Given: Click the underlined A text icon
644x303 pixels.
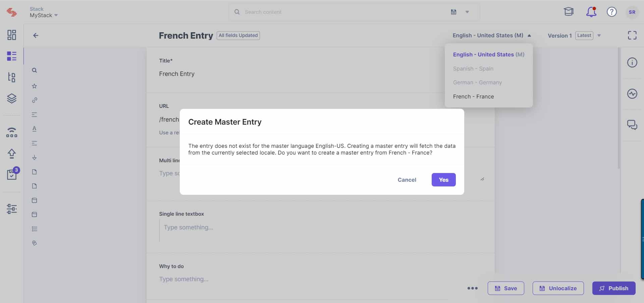Looking at the screenshot, I should coord(35,129).
